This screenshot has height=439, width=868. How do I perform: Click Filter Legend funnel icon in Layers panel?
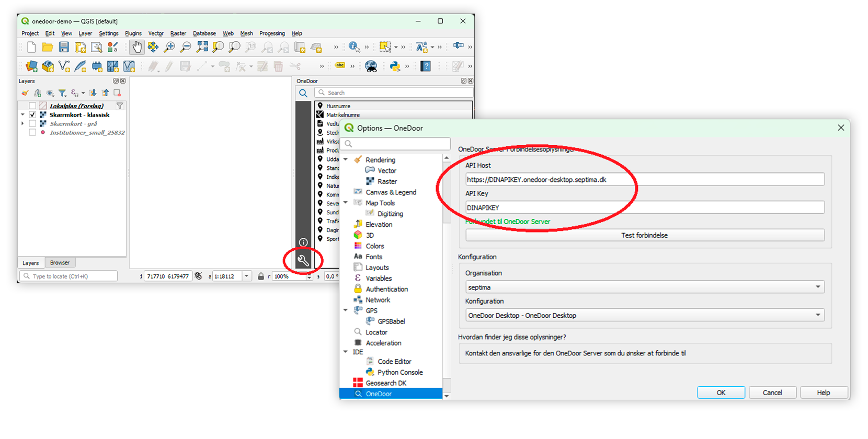coord(62,93)
